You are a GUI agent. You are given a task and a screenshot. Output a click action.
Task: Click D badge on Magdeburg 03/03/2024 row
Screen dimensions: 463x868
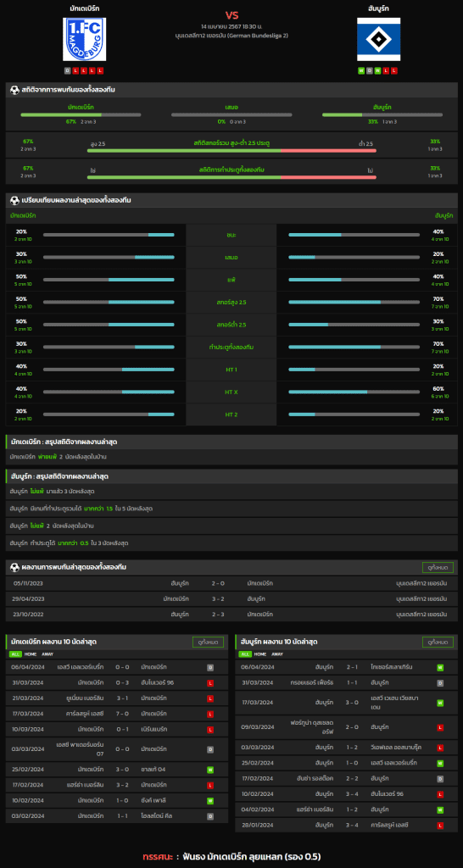click(x=210, y=749)
